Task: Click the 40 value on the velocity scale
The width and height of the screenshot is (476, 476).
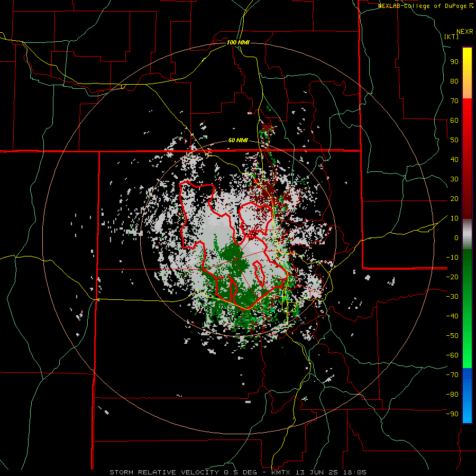Action: [454, 159]
